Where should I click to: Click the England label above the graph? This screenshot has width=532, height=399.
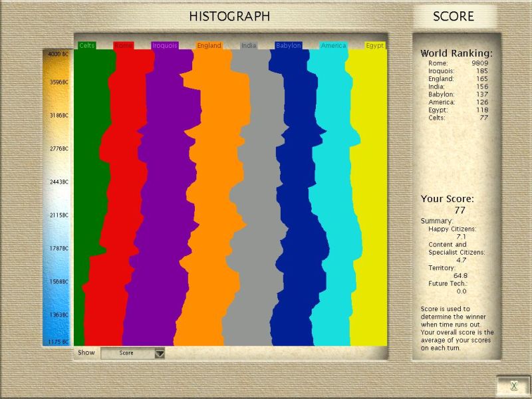click(x=209, y=46)
